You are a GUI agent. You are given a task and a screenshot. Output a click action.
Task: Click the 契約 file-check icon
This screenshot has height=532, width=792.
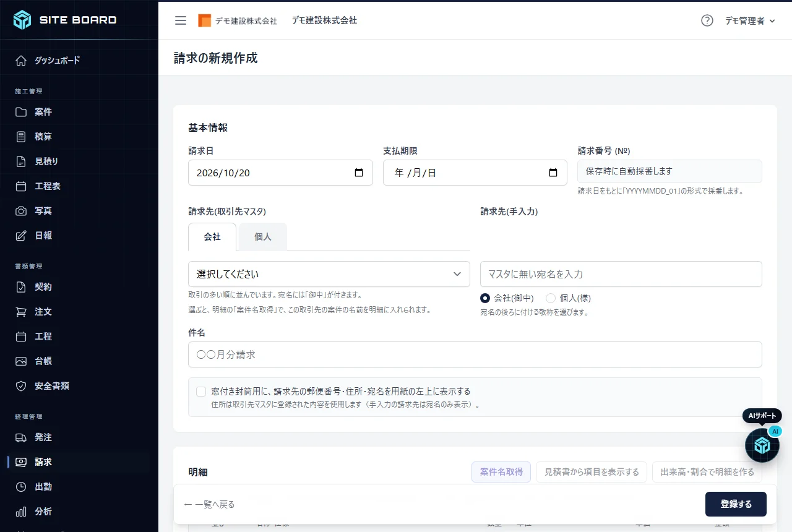[x=21, y=287]
